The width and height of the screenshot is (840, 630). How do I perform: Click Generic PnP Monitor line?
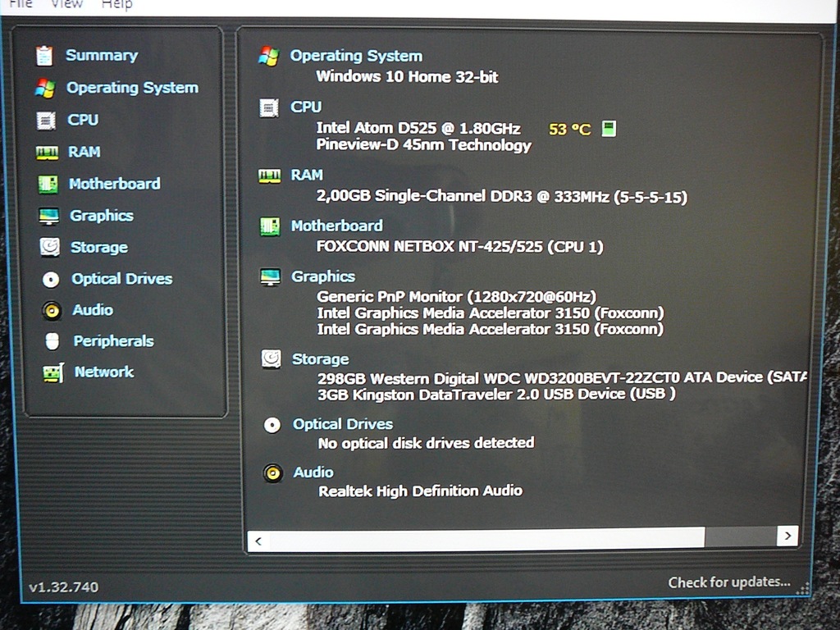(456, 297)
